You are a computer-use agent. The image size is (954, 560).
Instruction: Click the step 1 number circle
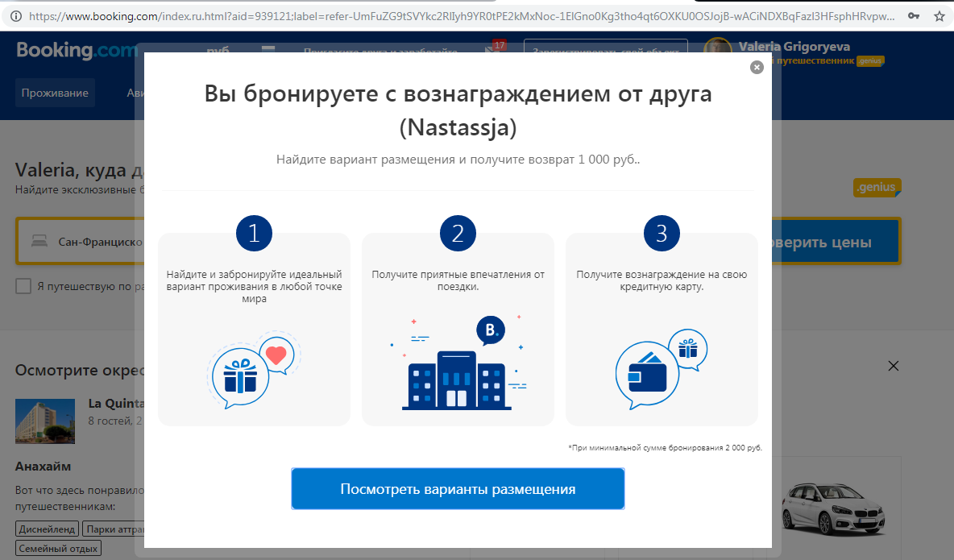[x=254, y=233]
